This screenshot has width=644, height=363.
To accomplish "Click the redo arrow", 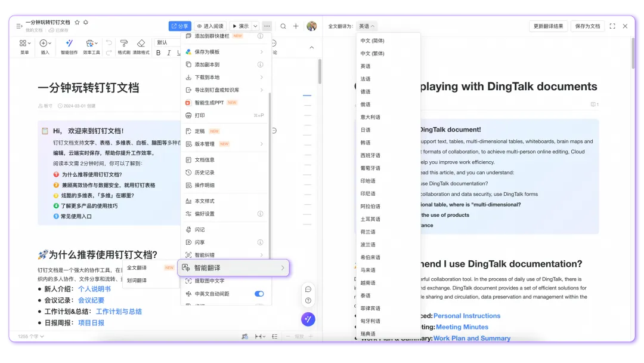I will tap(109, 52).
